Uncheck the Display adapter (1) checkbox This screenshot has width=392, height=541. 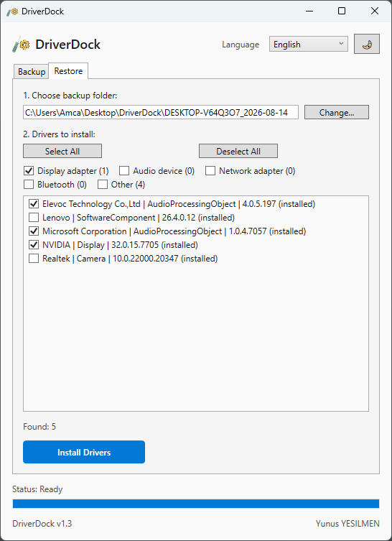[29, 171]
